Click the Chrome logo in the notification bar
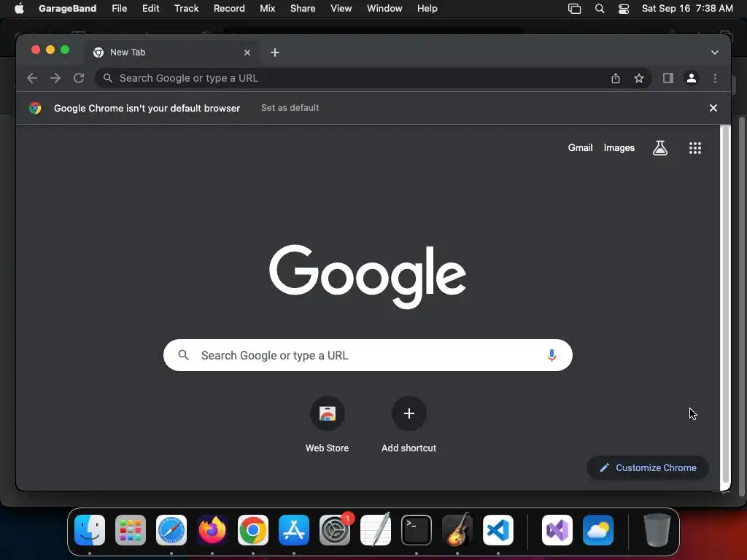The image size is (747, 560). 35,108
